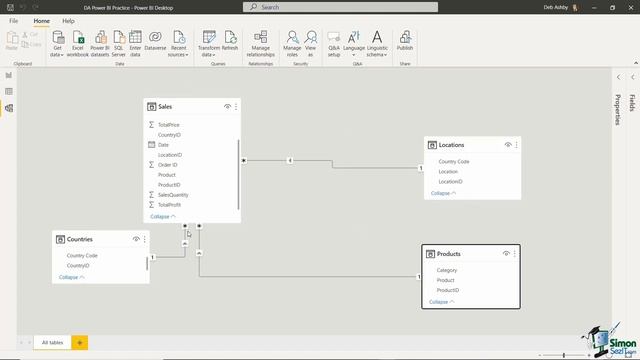
Task: Collapse the ribbon
Action: click(x=636, y=63)
